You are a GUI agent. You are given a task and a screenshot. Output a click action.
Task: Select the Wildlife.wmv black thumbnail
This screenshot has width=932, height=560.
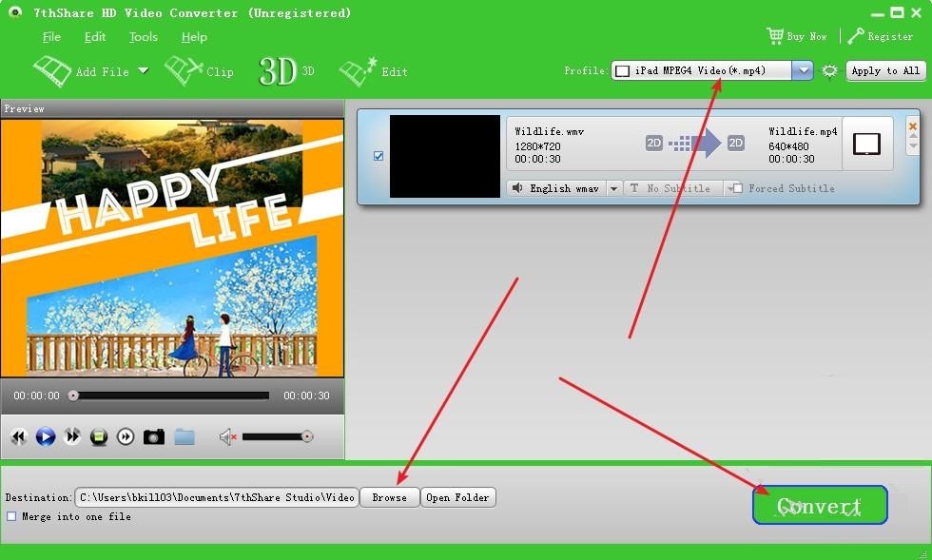pos(445,156)
